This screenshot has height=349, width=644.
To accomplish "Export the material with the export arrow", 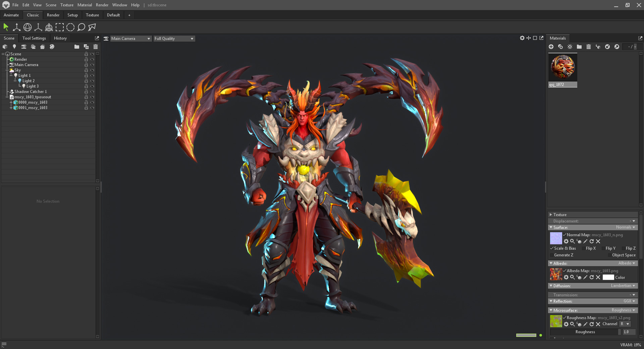I will (x=617, y=47).
